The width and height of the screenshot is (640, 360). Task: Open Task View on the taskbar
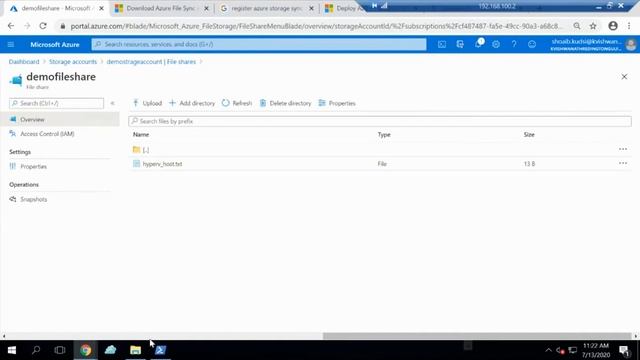pos(60,350)
